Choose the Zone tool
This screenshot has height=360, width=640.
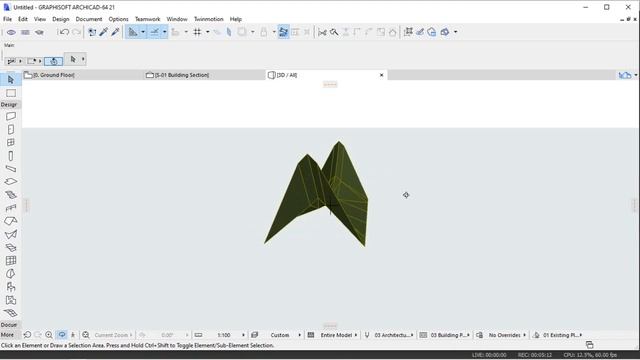coord(11,300)
